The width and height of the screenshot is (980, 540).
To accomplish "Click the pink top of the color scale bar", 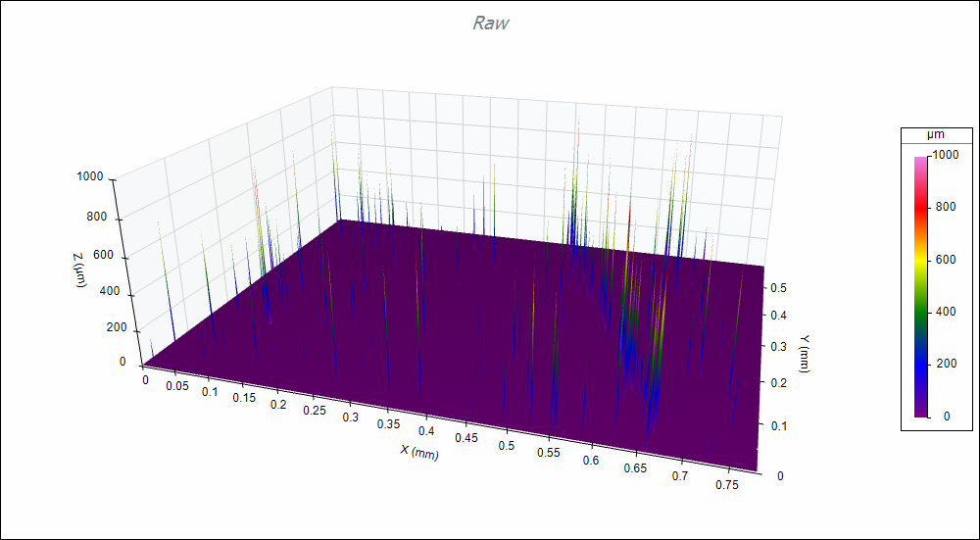I will click(x=920, y=160).
